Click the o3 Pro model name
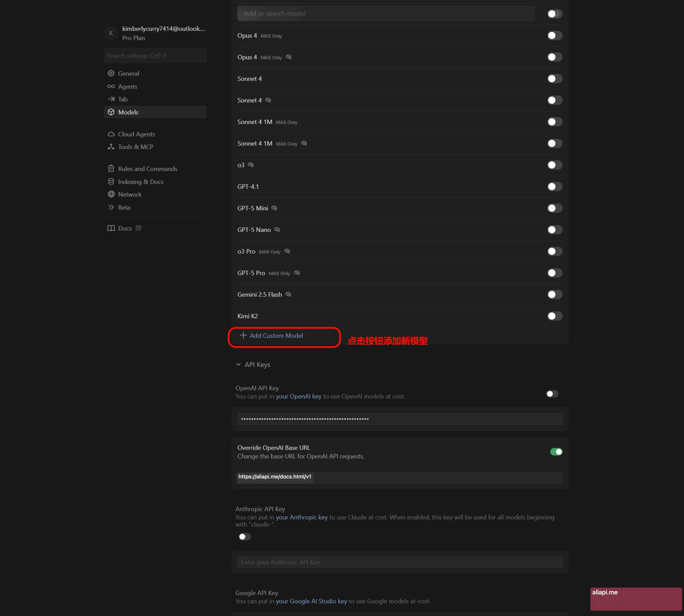Viewport: 684px width, 616px height. coord(246,251)
